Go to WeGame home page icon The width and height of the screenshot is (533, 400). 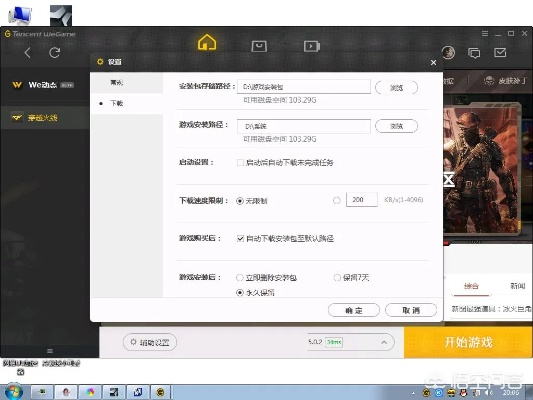pyautogui.click(x=207, y=42)
